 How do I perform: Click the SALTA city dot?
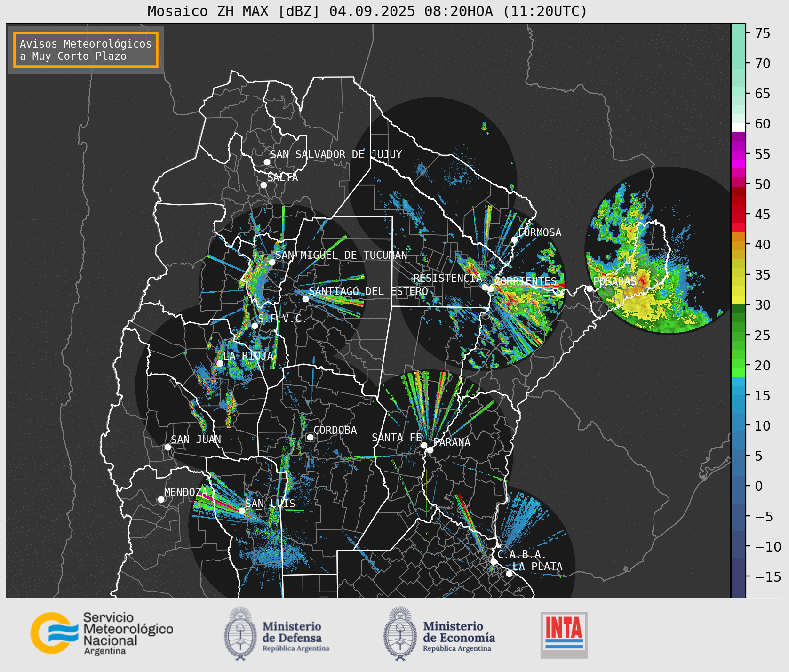click(x=264, y=185)
